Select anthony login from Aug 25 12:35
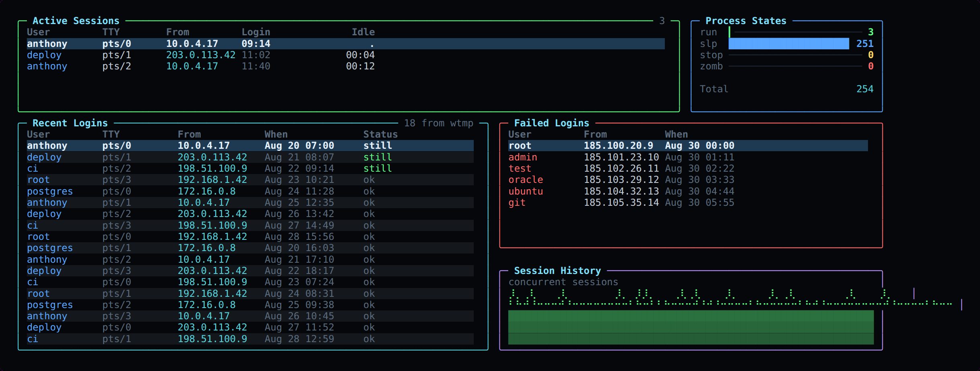 (x=250, y=203)
